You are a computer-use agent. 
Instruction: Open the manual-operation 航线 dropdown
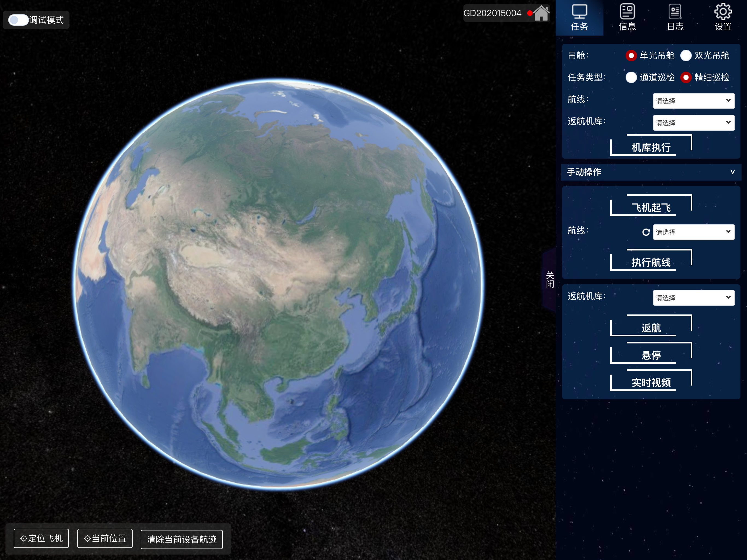(x=694, y=232)
